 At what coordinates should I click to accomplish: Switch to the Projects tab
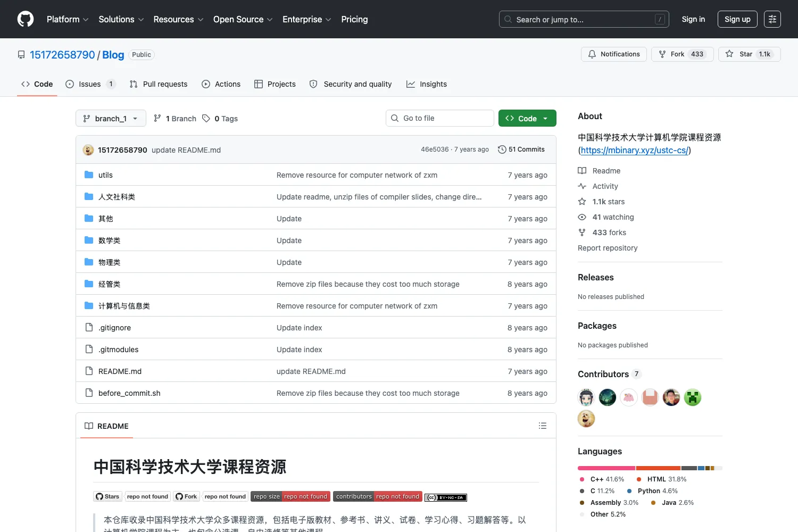[x=275, y=84]
